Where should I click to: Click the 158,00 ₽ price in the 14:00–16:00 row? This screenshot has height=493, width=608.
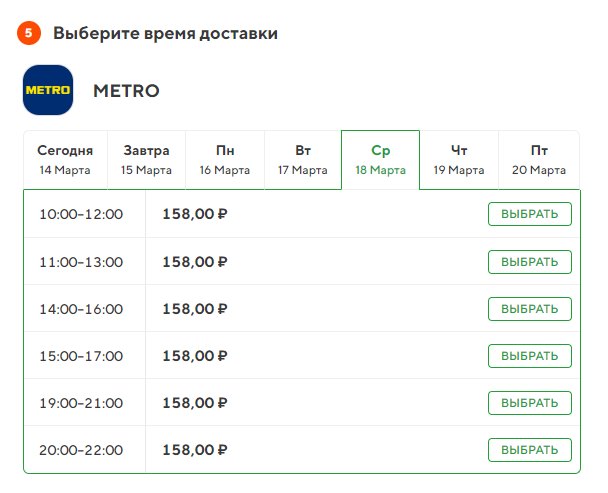tap(195, 309)
